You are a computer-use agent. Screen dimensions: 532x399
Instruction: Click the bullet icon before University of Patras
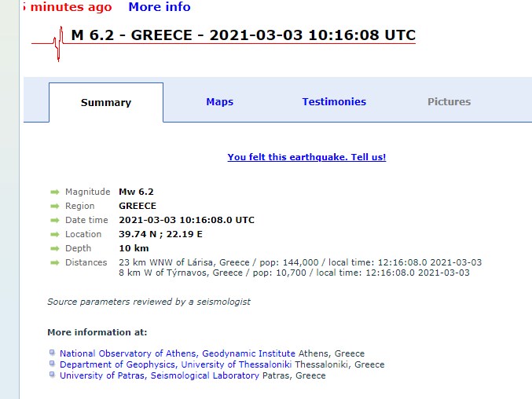[52, 375]
